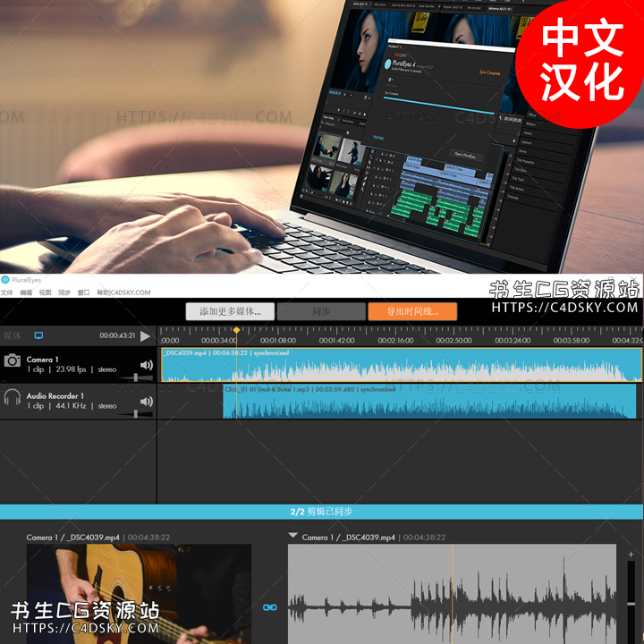Click the Camera 1 track name
This screenshot has width=644, height=644.
pyautogui.click(x=43, y=360)
